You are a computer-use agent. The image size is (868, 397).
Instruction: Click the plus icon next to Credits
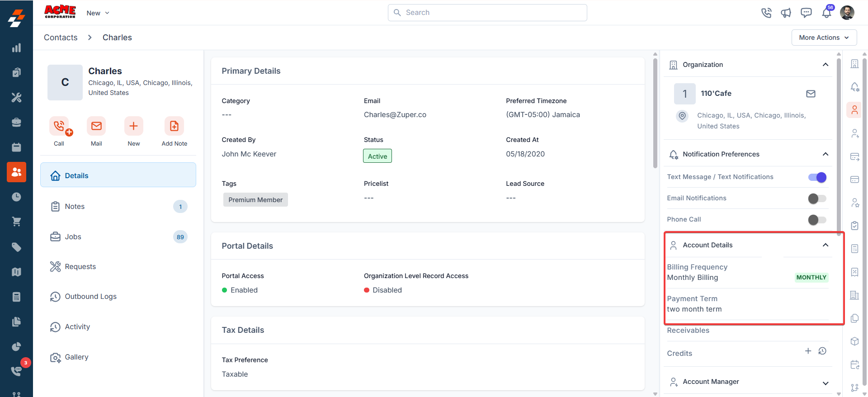click(x=808, y=351)
